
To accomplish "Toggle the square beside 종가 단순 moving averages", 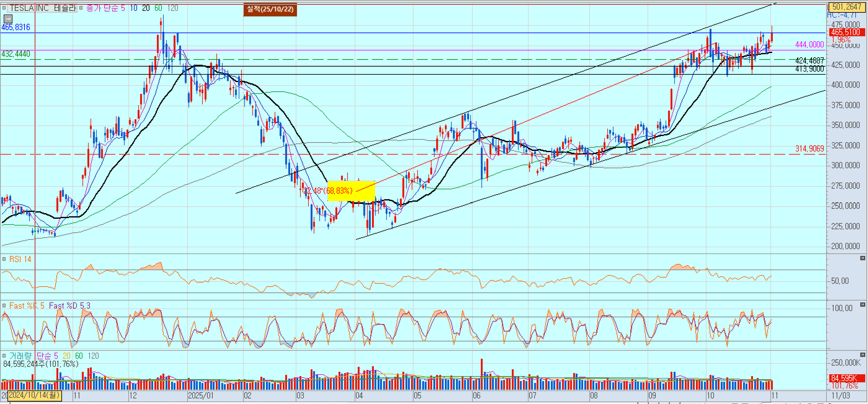I will pos(81,8).
